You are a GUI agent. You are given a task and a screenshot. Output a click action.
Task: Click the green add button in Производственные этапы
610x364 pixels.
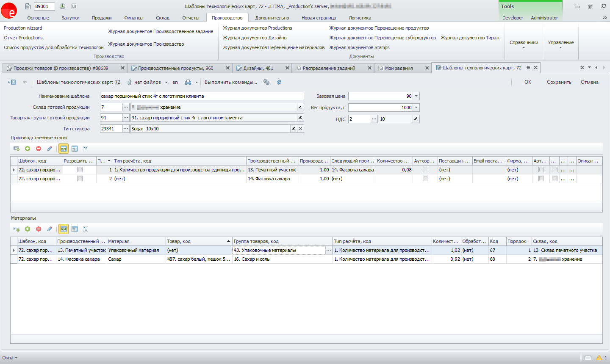[x=28, y=149]
